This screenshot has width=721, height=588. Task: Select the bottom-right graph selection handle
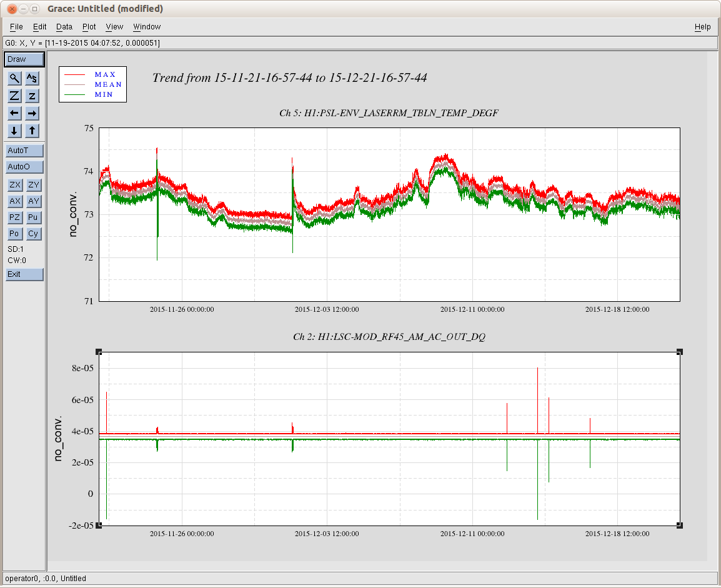680,525
